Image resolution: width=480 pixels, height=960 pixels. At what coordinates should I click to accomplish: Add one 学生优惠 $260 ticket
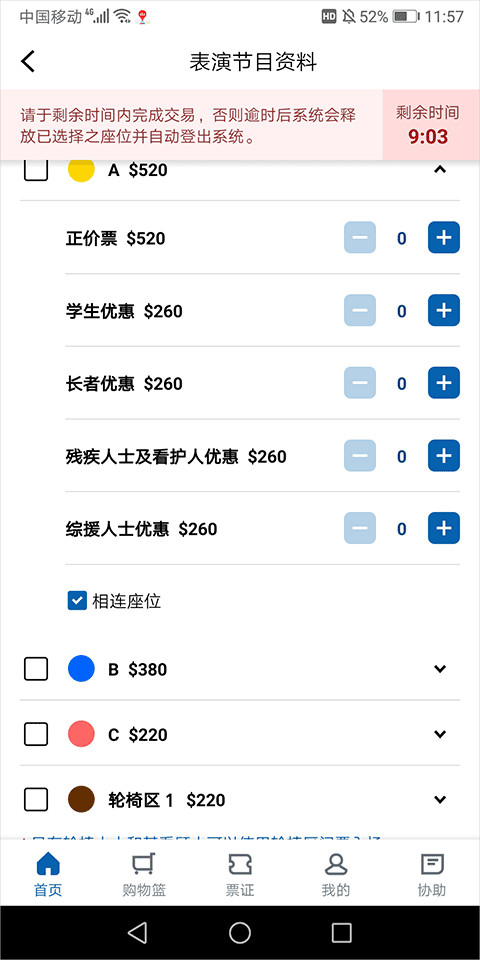(443, 311)
